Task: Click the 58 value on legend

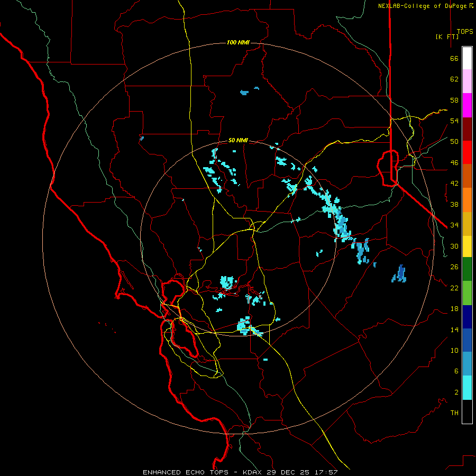Action: [454, 100]
